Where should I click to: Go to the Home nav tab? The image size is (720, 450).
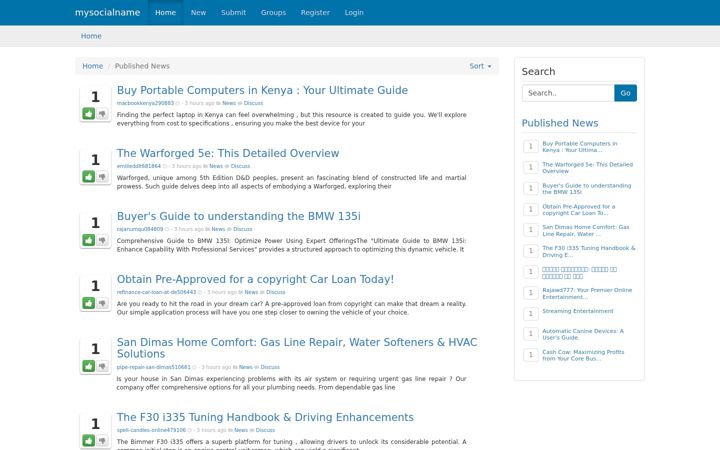165,12
